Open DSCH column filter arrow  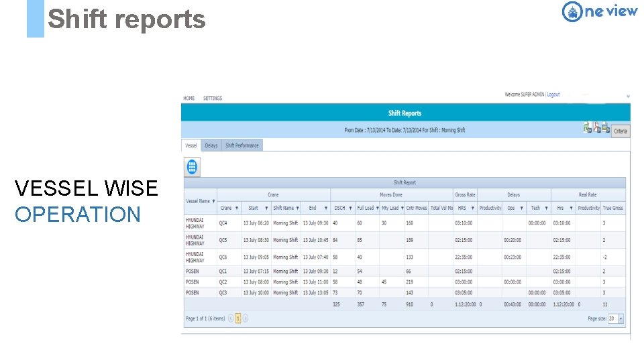click(350, 208)
